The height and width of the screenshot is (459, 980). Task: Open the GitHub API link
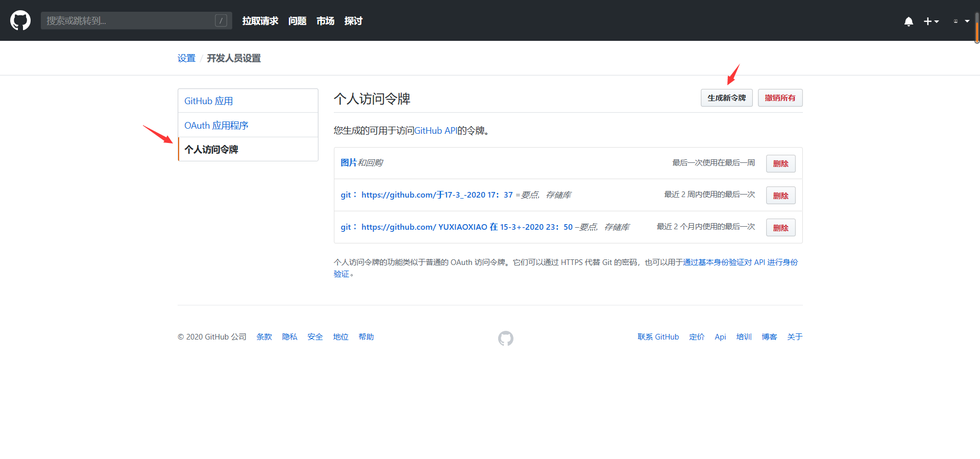(x=435, y=131)
